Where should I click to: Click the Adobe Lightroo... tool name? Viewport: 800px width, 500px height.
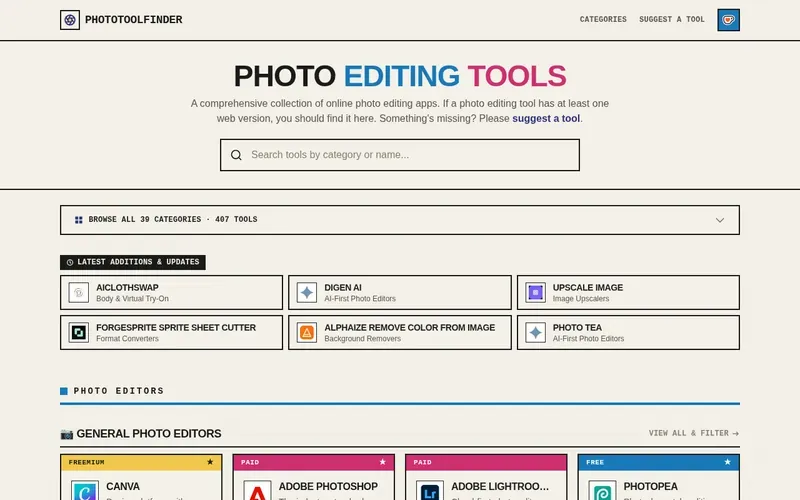[500, 487]
